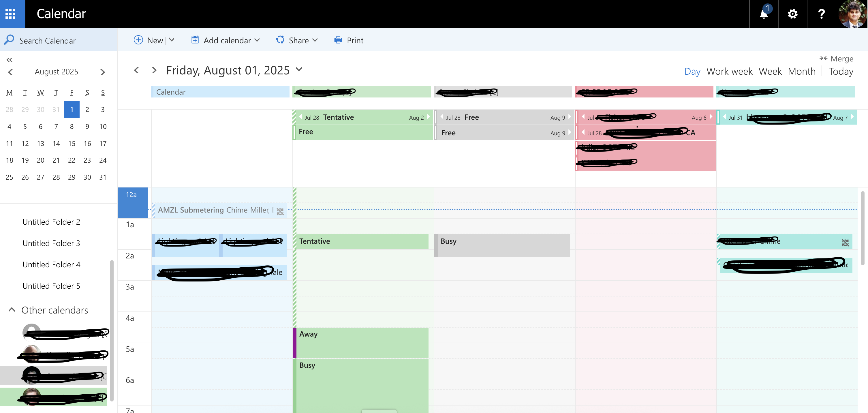Go to previous month in mini calendar
This screenshot has height=413, width=868.
[10, 72]
